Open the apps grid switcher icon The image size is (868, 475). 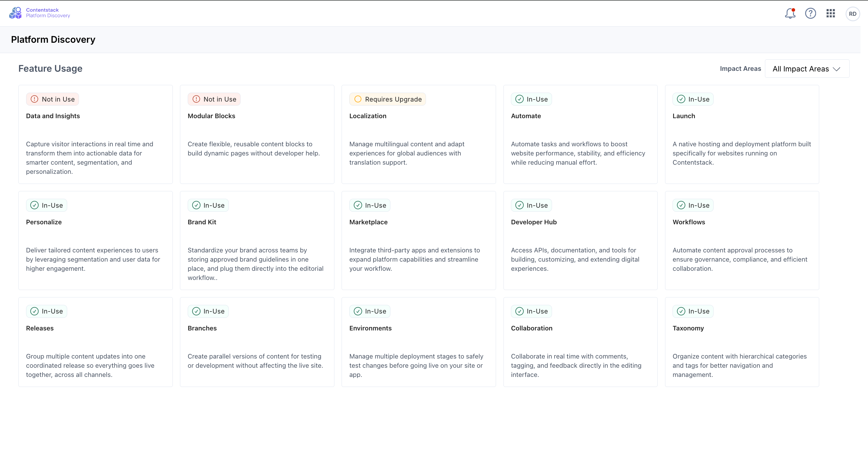(831, 13)
